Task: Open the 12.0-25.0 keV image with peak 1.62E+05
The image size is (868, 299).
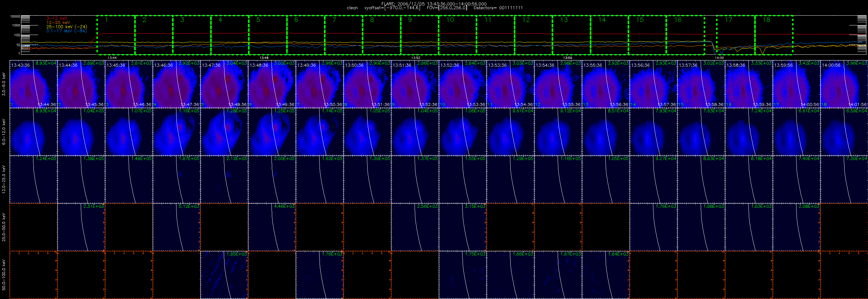Action: [x=320, y=179]
